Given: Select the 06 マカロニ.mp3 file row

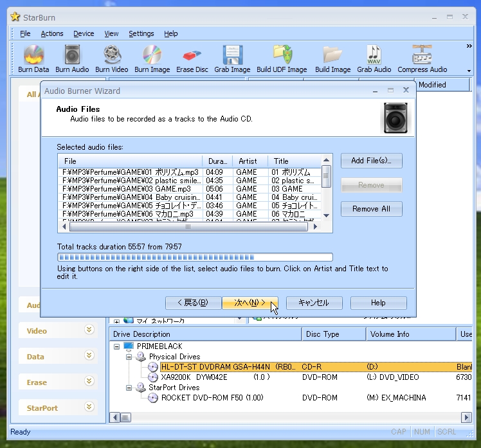Looking at the screenshot, I should [x=190, y=214].
